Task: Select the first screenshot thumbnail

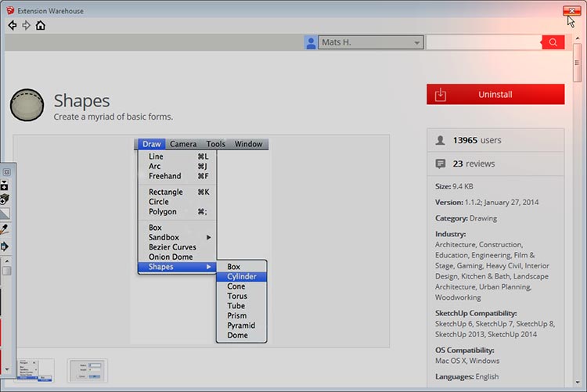Action: click(34, 371)
